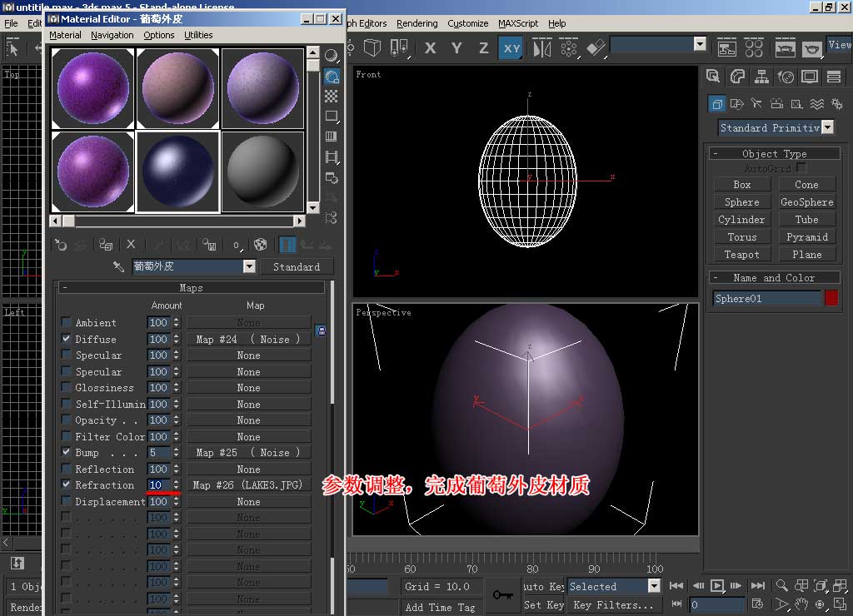853x616 pixels.
Task: Enable the Reflection map checkbox
Action: [66, 468]
